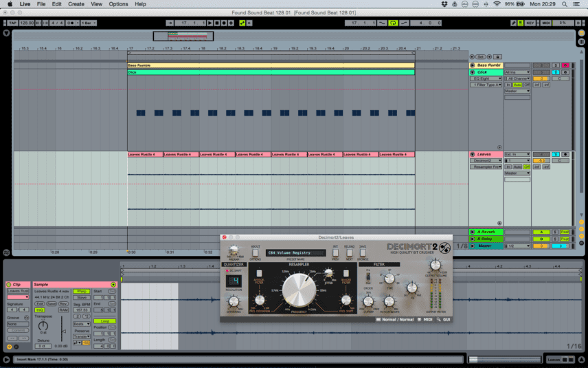This screenshot has height=368, width=588.
Task: Click the Set locator button
Action: click(481, 56)
